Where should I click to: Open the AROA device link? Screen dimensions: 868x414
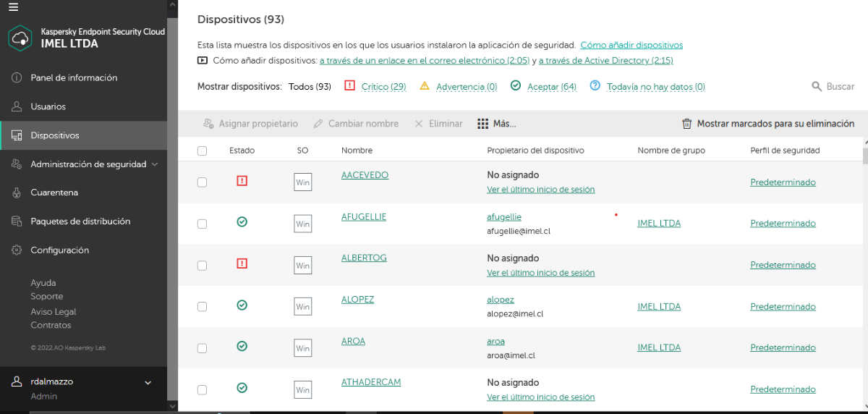coord(353,341)
